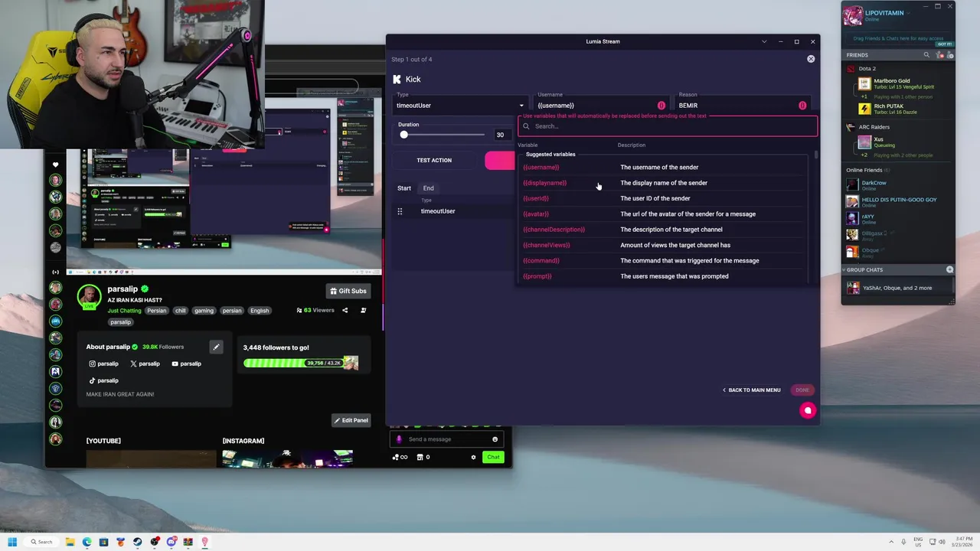Click the channel points icon below the chat

tap(395, 457)
